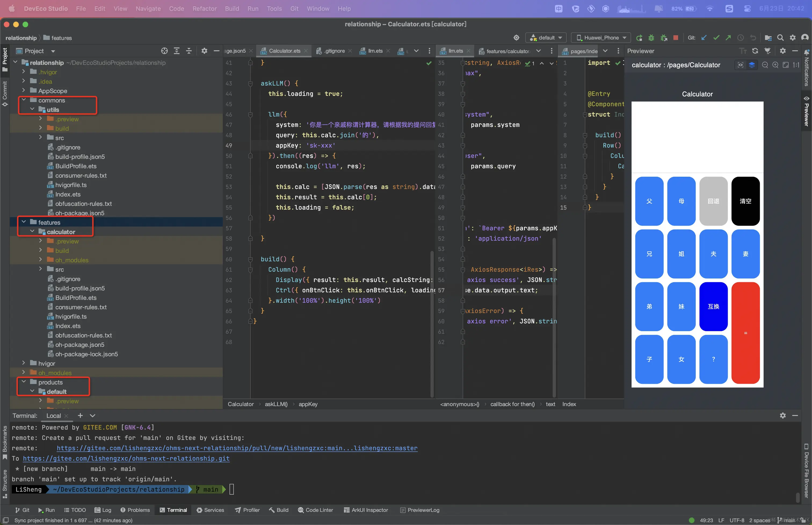
Task: Refresh the Previewer panel
Action: tap(755, 51)
